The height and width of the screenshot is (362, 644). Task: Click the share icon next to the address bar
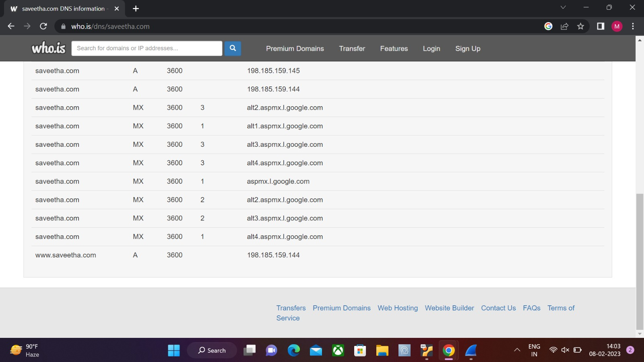click(565, 26)
